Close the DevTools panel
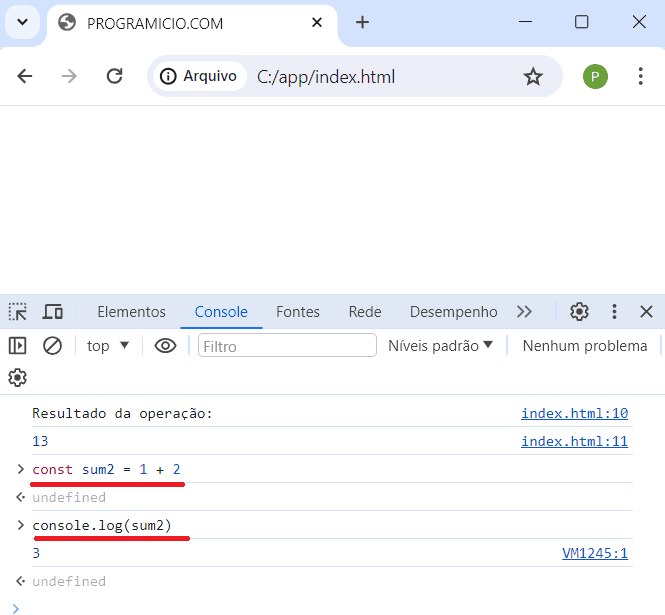Viewport: 665px width, 615px height. [646, 312]
